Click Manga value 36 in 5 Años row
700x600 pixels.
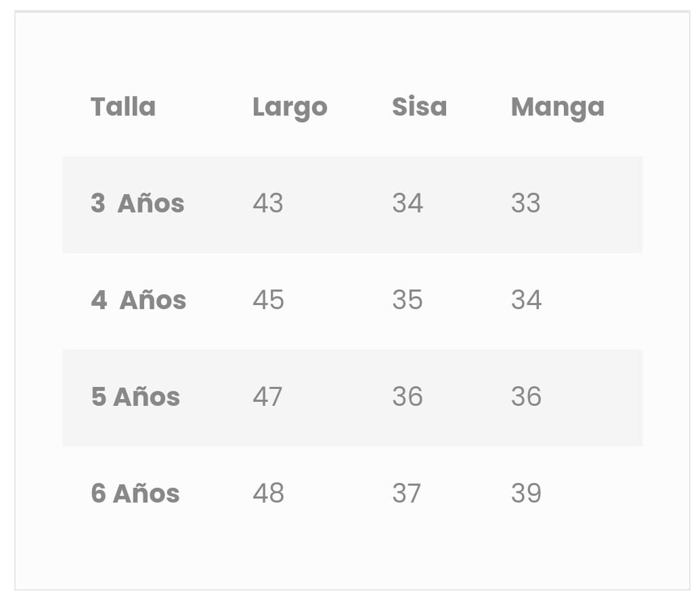pyautogui.click(x=526, y=396)
